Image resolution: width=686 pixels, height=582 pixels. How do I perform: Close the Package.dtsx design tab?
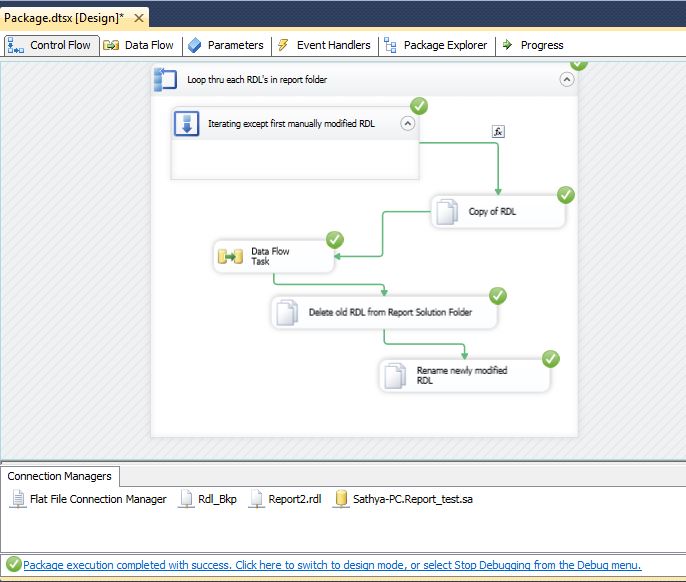(139, 18)
